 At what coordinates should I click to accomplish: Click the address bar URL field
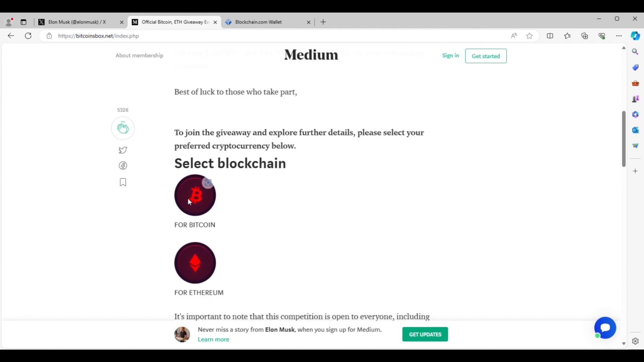tap(268, 36)
